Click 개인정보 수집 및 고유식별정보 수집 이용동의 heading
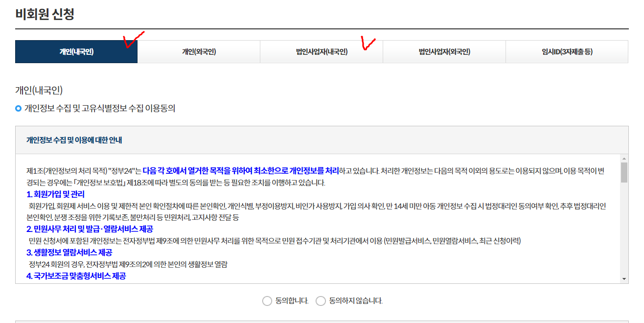Screen dimensions: 644x323 coord(100,109)
